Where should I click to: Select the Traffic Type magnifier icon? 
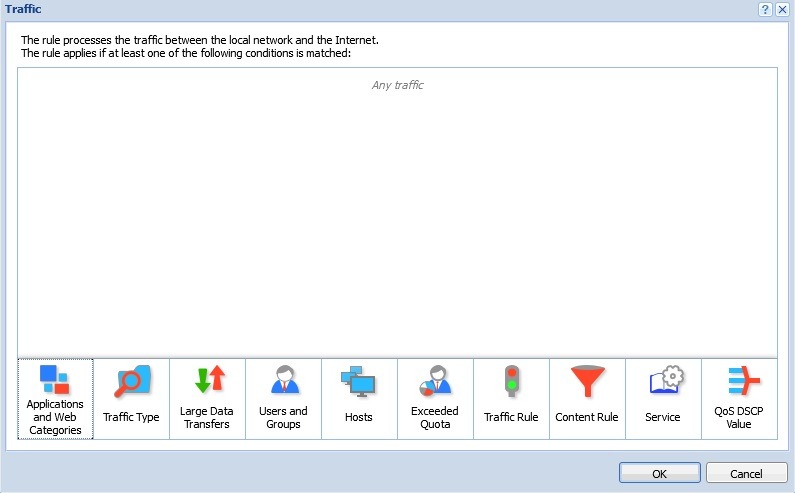click(131, 381)
